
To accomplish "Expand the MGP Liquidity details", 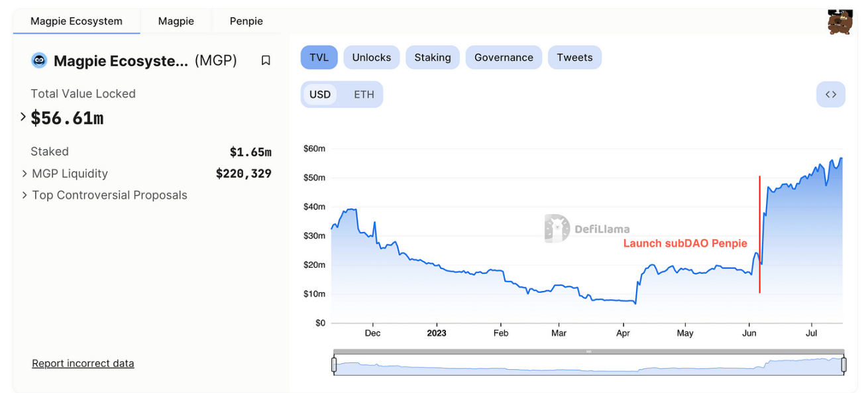I will [x=25, y=173].
